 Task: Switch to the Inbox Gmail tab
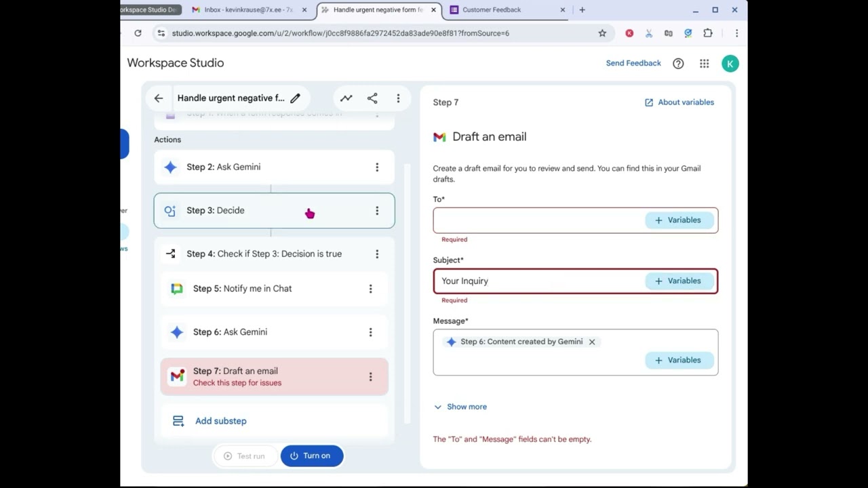(x=249, y=10)
